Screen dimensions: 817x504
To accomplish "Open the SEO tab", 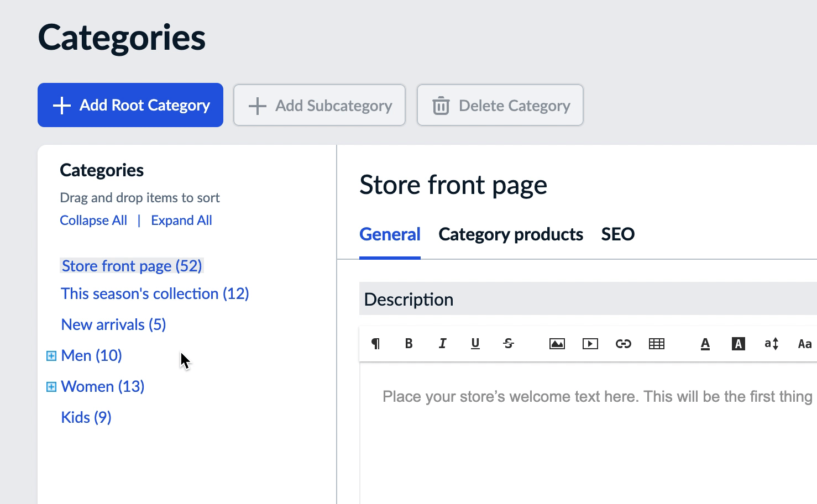I will 617,234.
